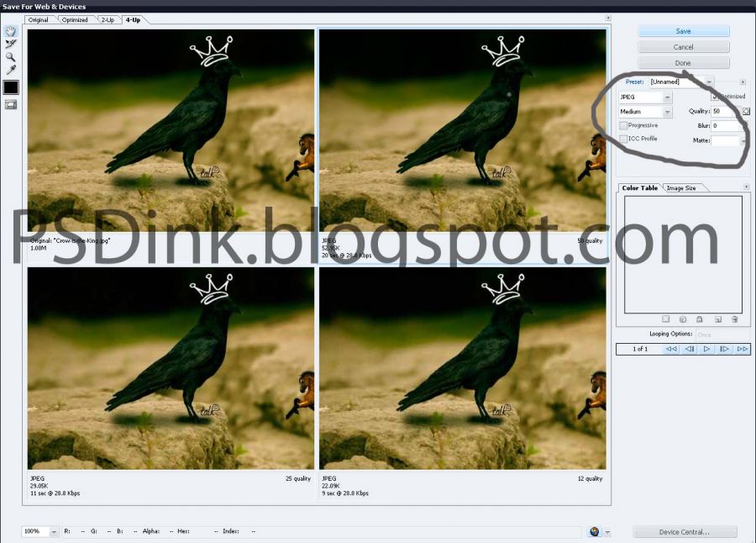Click the '22.09K' file size text
This screenshot has height=543, width=756.
[331, 486]
